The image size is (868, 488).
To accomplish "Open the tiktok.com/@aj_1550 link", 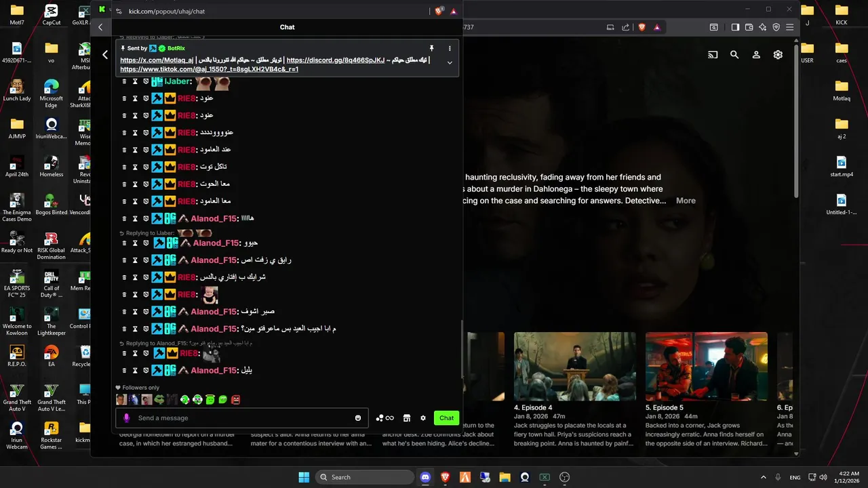I will [210, 69].
